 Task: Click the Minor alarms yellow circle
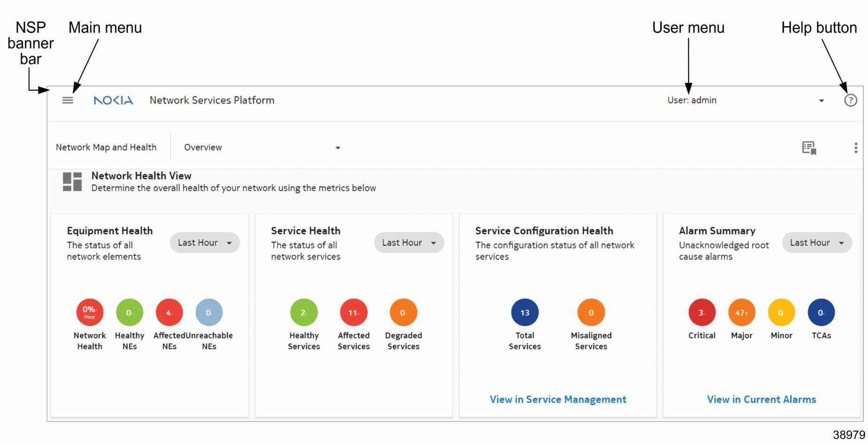point(781,312)
